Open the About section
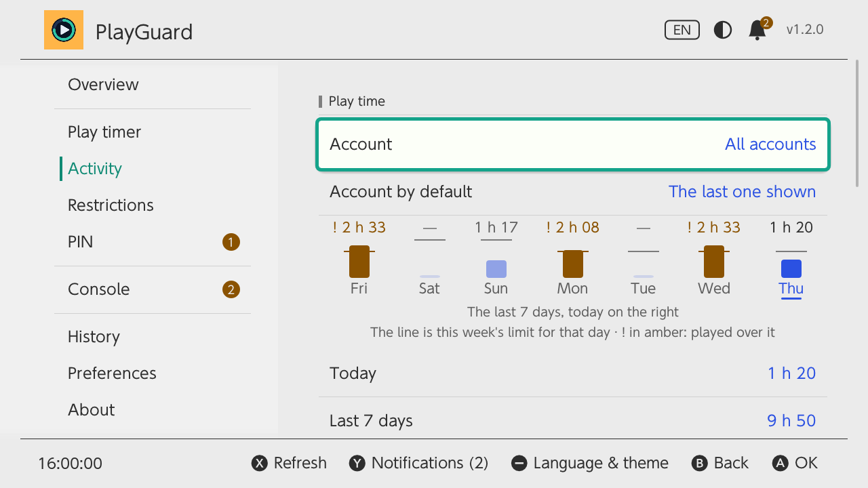This screenshot has width=868, height=488. pos(153,410)
